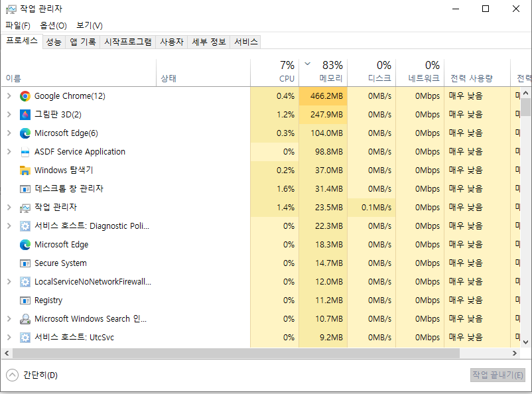532x394 pixels.
Task: Click the Secure System process icon
Action: tap(25, 263)
